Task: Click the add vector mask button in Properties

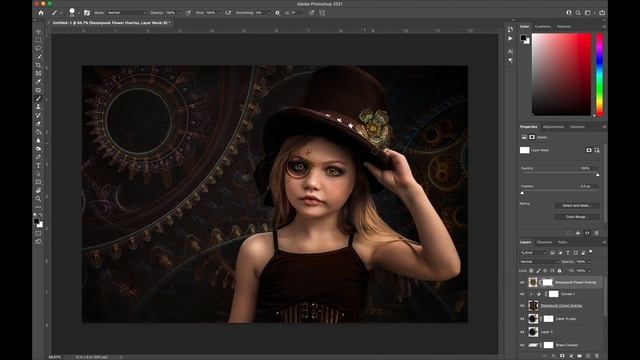Action: (597, 150)
